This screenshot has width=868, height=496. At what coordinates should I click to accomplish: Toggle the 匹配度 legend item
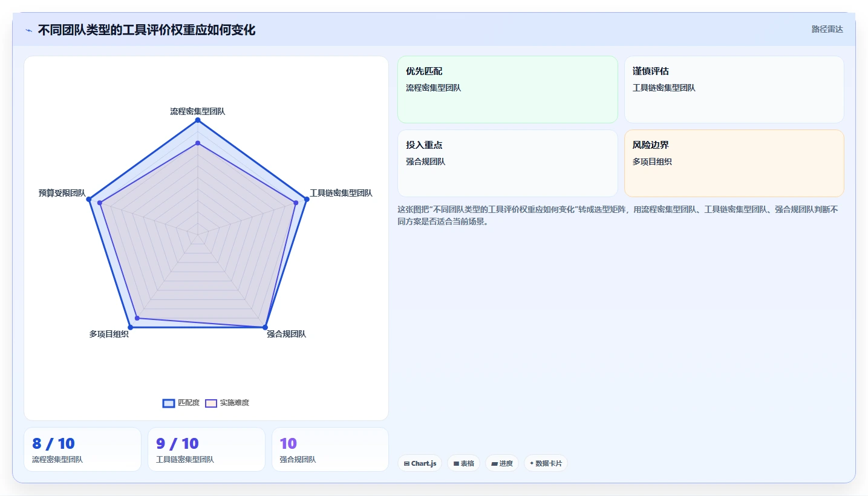(181, 403)
